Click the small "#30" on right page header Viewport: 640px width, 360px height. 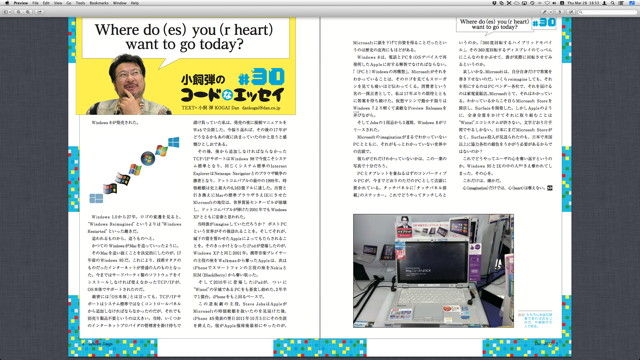click(544, 22)
